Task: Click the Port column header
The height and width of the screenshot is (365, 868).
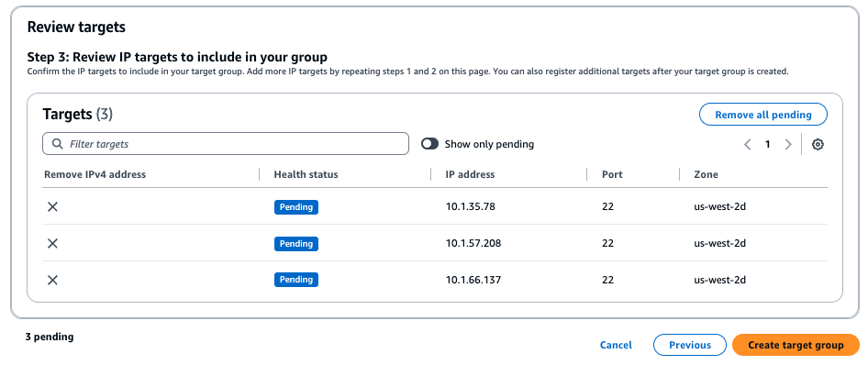Action: 612,174
